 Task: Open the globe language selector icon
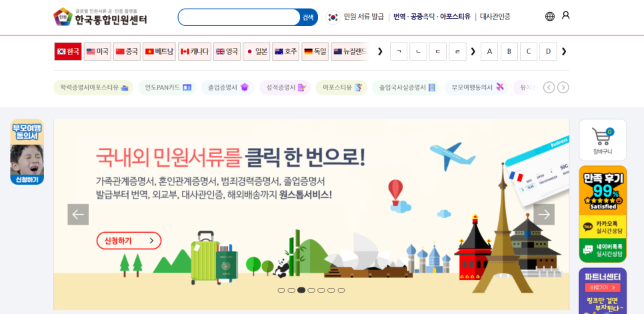(549, 17)
